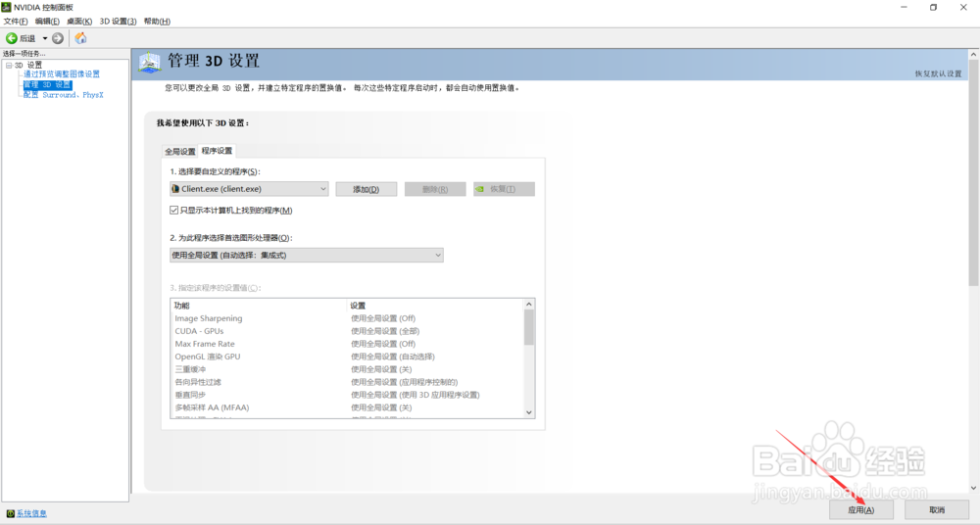The image size is (980, 525).
Task: Open the 帮助(H) menu
Action: (x=157, y=22)
